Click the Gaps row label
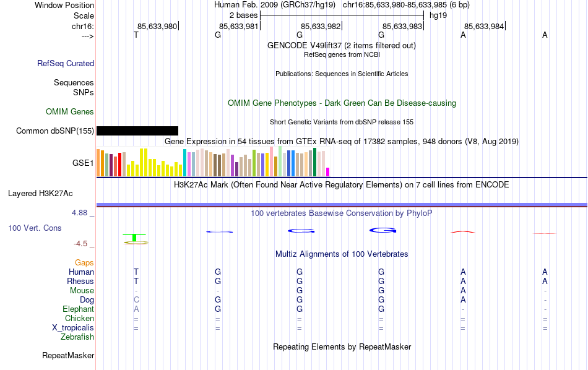Image resolution: width=588 pixels, height=370 pixels. (x=84, y=263)
